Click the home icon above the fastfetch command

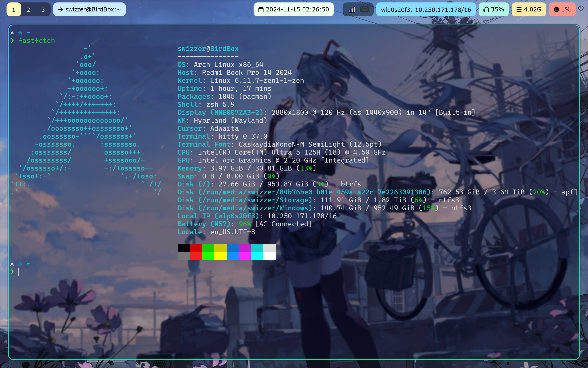20,33
